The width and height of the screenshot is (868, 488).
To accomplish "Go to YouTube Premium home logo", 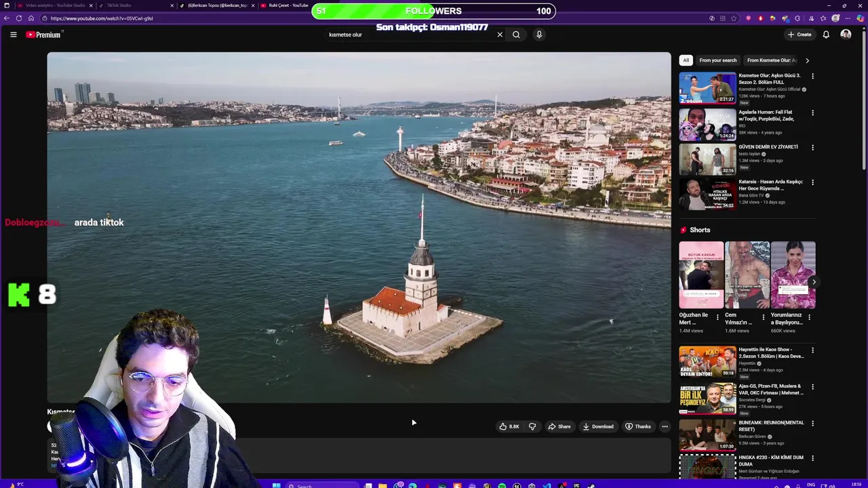I will pos(44,35).
